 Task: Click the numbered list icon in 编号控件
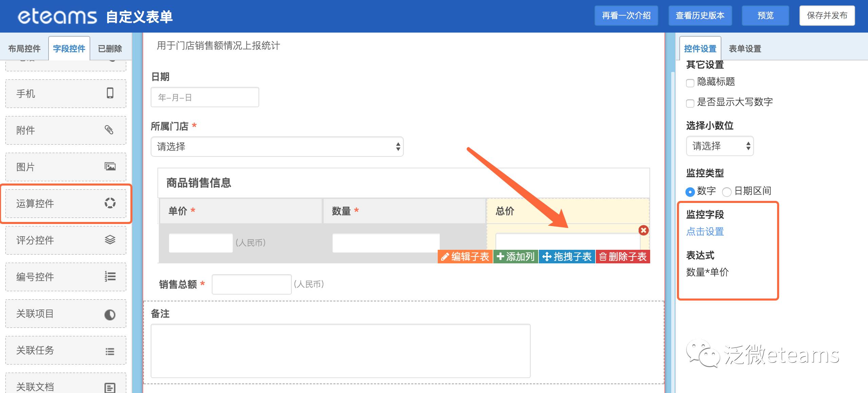(x=110, y=276)
